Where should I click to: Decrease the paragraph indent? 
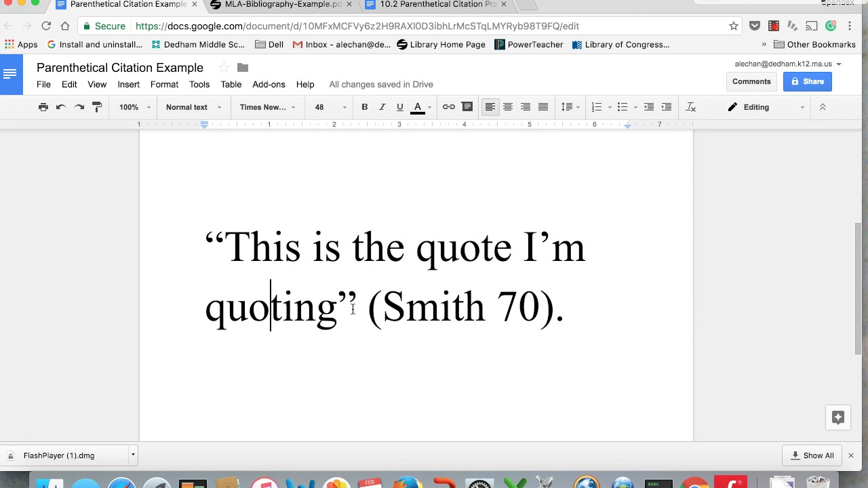pyautogui.click(x=649, y=107)
